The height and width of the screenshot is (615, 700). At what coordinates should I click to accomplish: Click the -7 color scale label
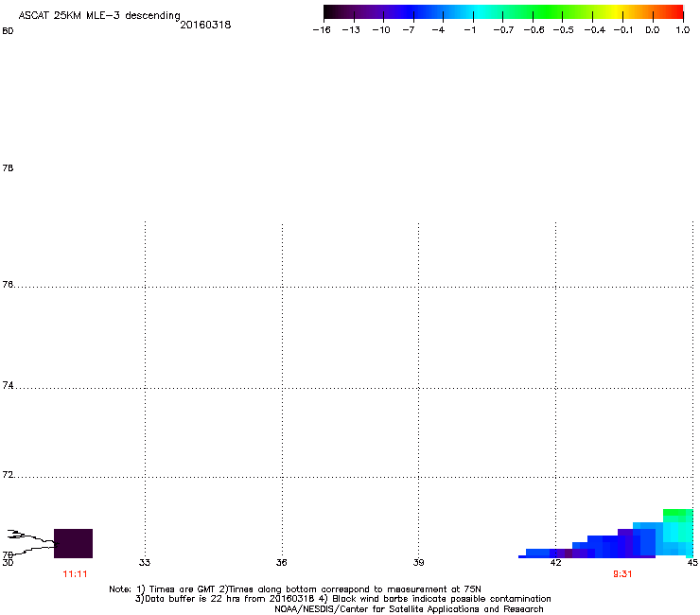pyautogui.click(x=409, y=30)
